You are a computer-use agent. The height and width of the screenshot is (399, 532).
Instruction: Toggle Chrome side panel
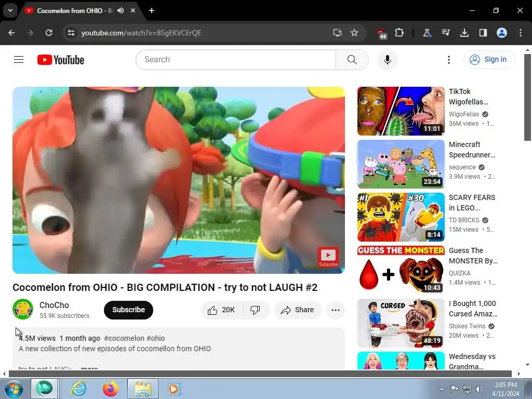coord(483,33)
